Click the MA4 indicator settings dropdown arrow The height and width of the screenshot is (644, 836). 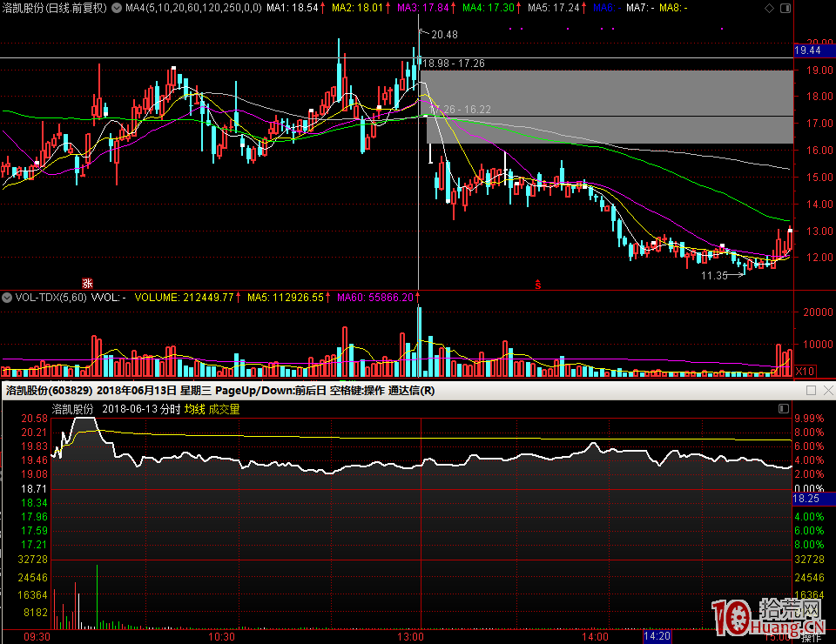click(118, 8)
